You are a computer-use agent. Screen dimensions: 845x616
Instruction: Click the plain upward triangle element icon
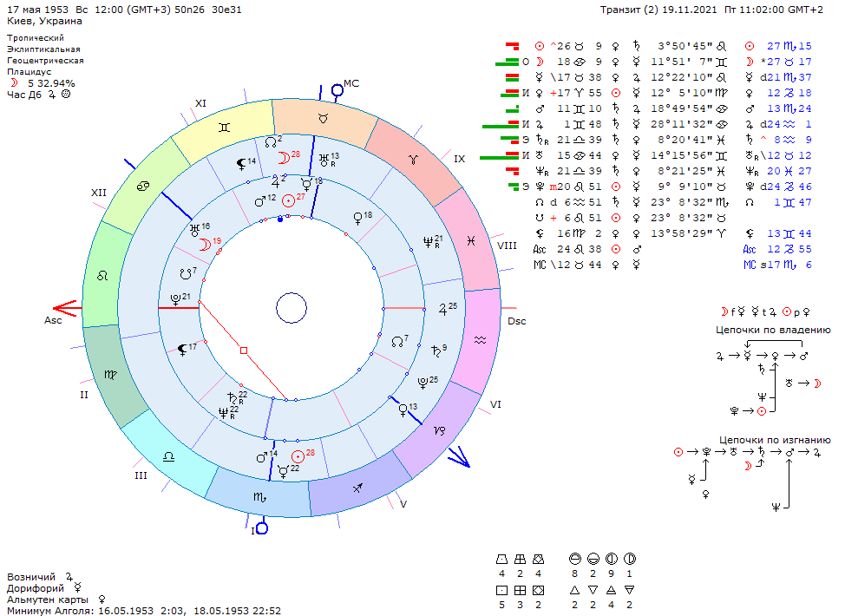(574, 590)
